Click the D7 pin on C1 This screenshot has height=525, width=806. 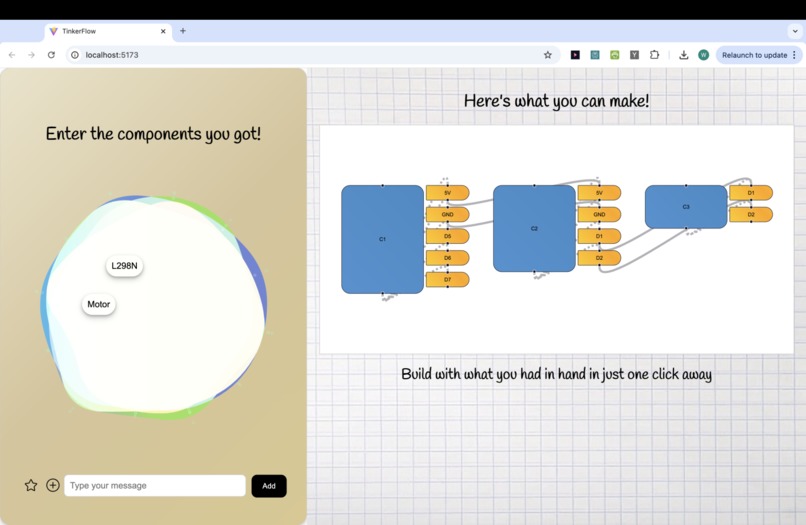coord(448,279)
